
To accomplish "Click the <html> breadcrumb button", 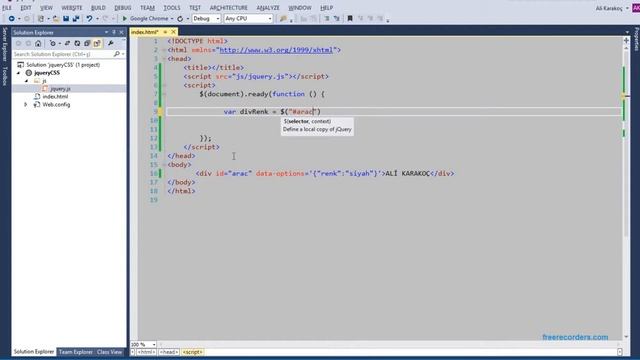I will click(146, 352).
